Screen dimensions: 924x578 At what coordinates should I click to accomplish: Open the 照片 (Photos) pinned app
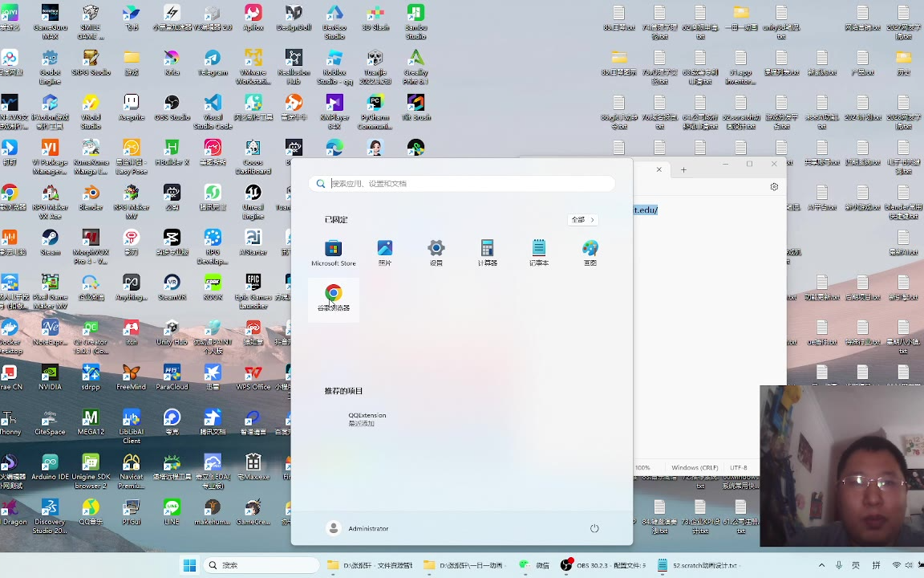(385, 253)
